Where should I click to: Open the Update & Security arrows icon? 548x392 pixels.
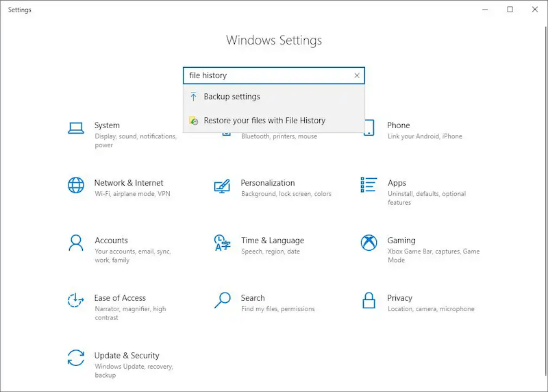point(76,358)
